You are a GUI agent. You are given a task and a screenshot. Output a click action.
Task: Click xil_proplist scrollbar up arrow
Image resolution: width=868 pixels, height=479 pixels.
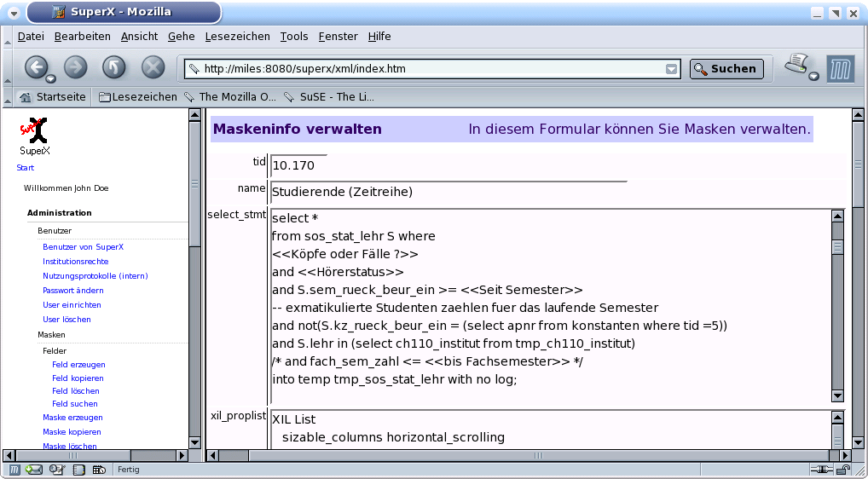point(837,418)
